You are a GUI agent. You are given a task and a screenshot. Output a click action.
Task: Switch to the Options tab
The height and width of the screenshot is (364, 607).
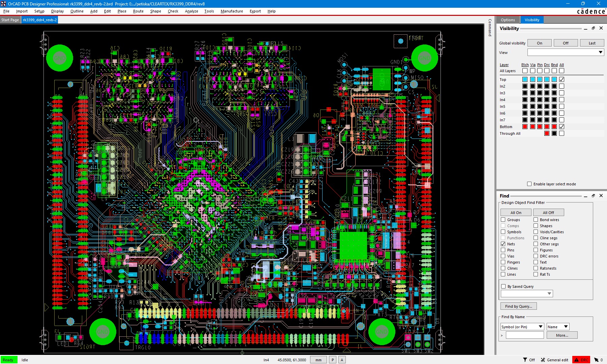(x=508, y=20)
